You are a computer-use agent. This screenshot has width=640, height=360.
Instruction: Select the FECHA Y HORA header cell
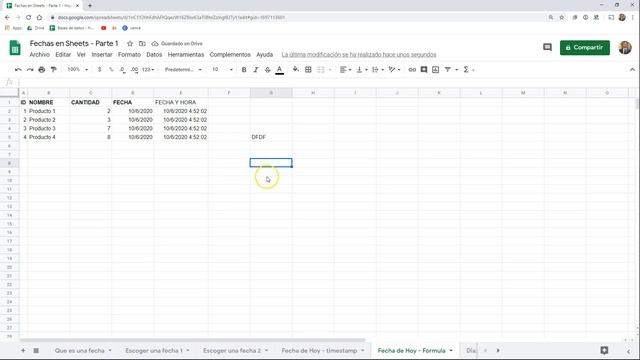click(x=181, y=102)
